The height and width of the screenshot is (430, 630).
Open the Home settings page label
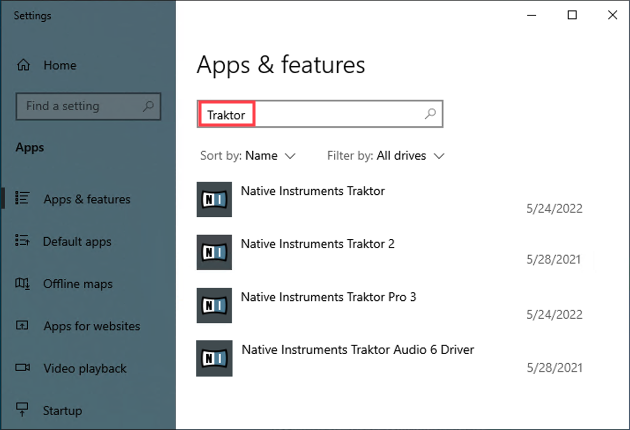(60, 65)
